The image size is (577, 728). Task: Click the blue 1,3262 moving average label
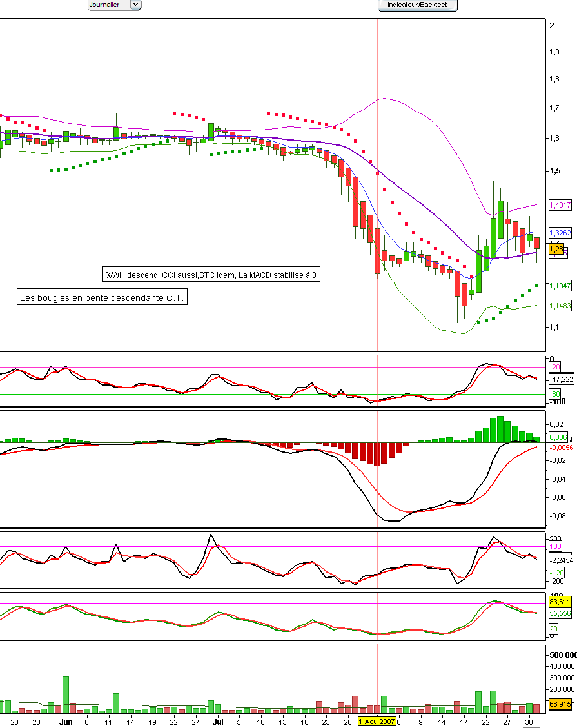point(559,233)
